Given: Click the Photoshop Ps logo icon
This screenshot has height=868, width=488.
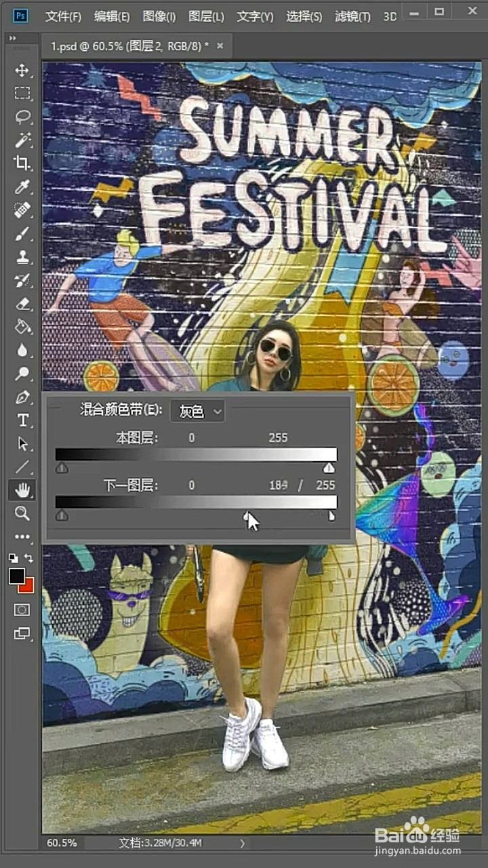Looking at the screenshot, I should tap(21, 15).
